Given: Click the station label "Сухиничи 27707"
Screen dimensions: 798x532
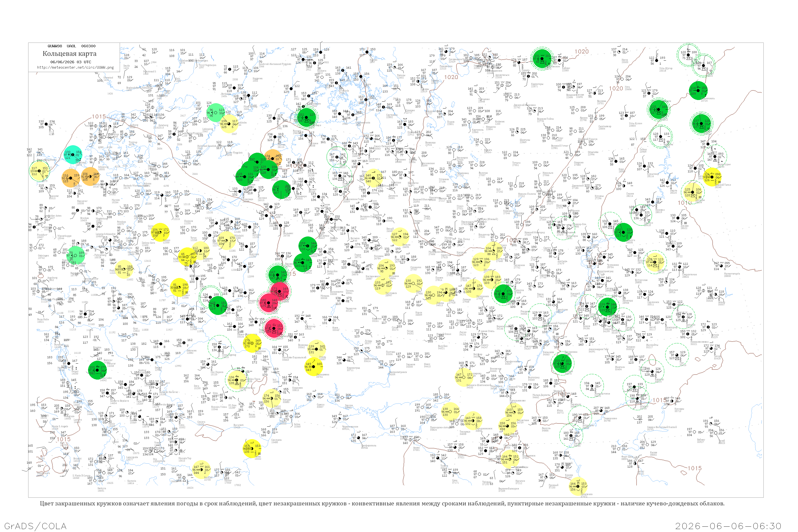Looking at the screenshot, I should point(415,268).
